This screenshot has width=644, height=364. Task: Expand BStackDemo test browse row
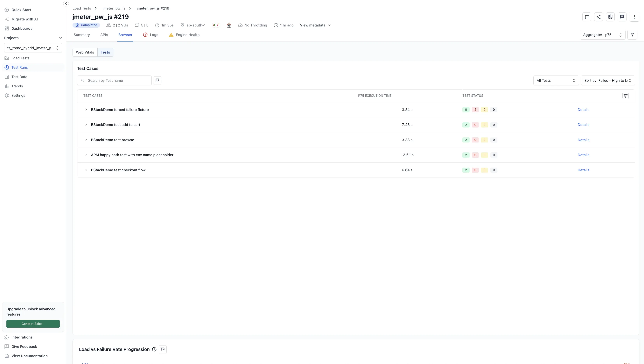(x=86, y=140)
